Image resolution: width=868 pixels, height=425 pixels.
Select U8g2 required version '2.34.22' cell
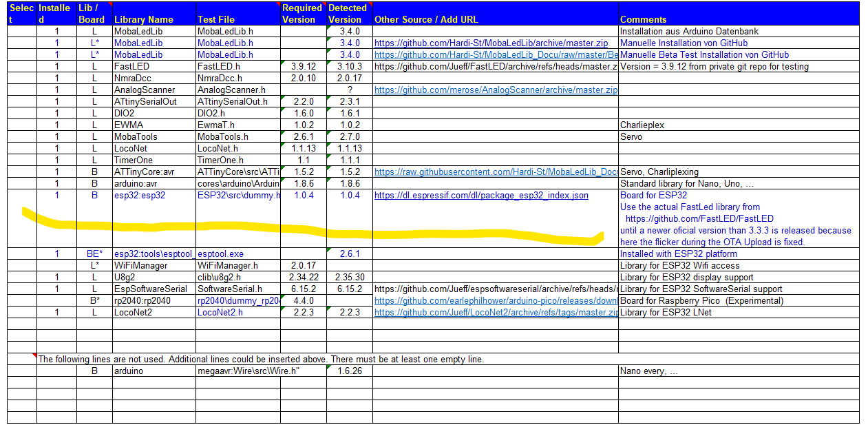(304, 278)
